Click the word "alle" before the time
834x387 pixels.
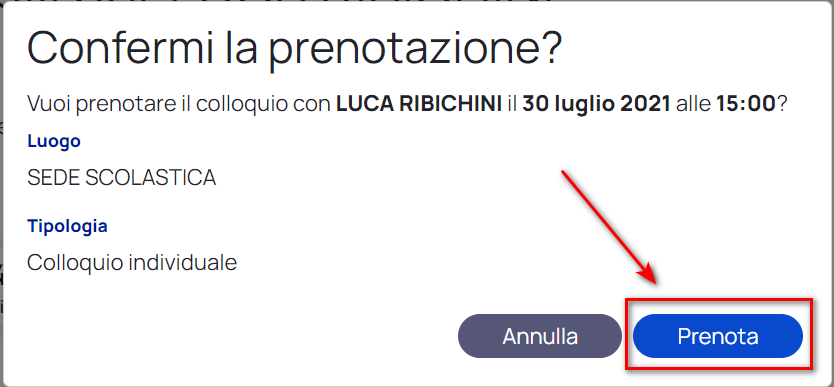pos(693,104)
